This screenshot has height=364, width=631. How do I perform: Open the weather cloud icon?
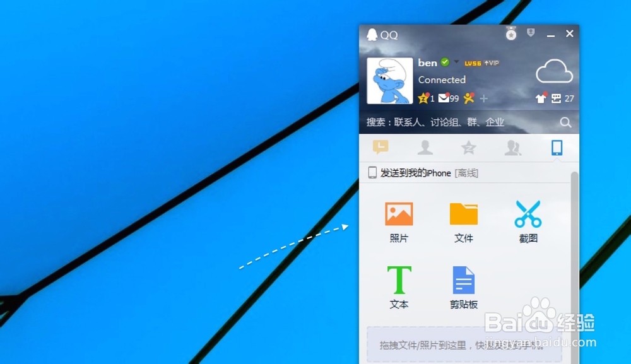[554, 71]
